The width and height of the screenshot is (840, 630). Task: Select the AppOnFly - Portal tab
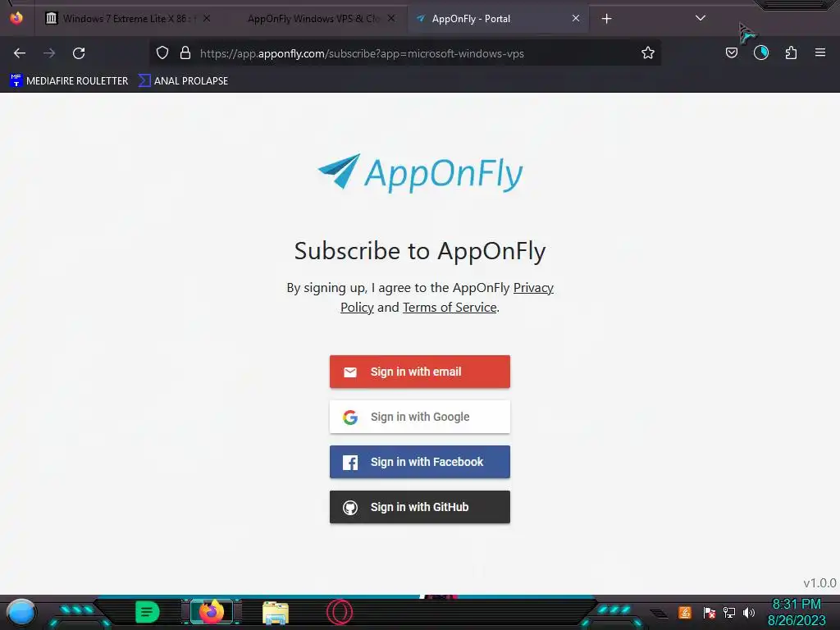[x=498, y=19]
